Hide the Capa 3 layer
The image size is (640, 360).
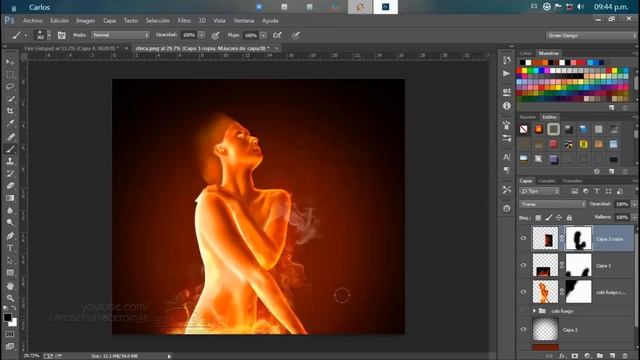[x=523, y=265]
